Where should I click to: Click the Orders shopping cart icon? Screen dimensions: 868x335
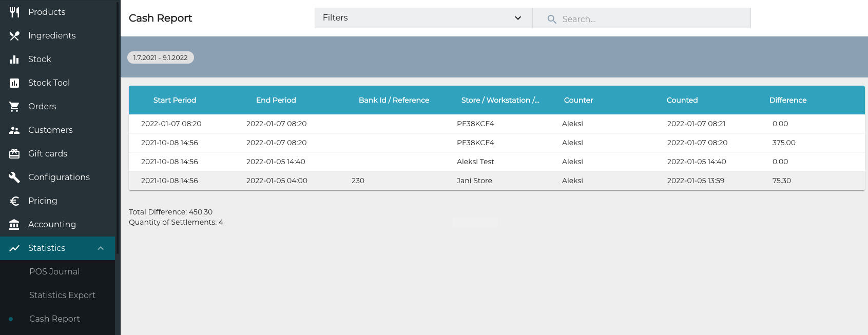coord(14,106)
